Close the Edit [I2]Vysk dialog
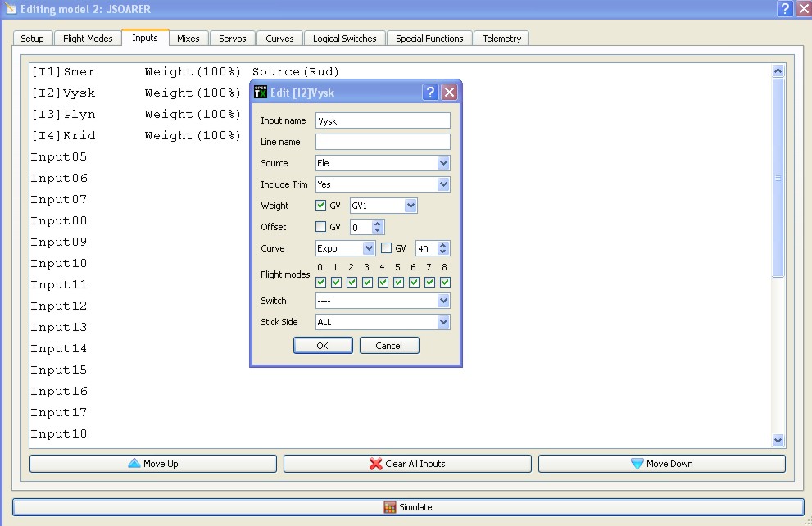The image size is (812, 526). (449, 93)
